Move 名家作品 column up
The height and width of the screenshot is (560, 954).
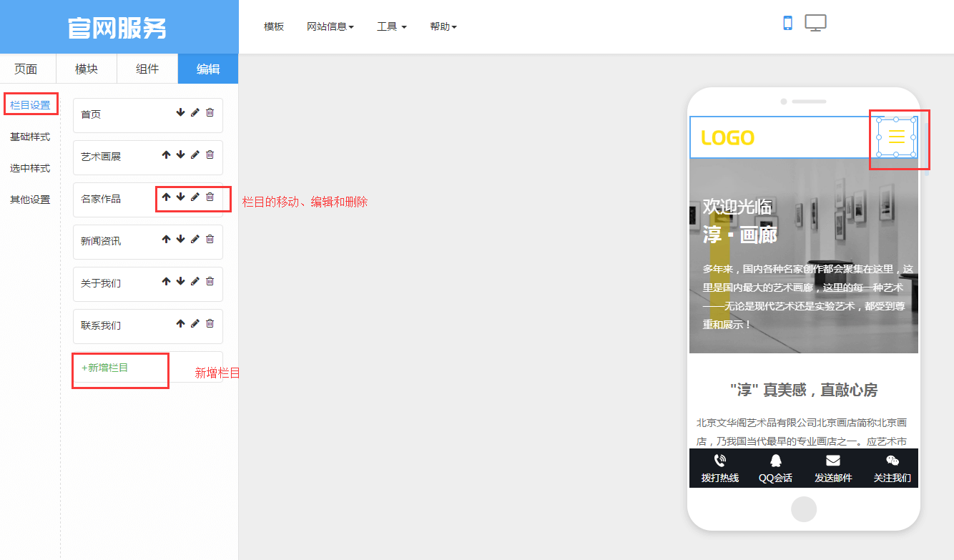166,197
